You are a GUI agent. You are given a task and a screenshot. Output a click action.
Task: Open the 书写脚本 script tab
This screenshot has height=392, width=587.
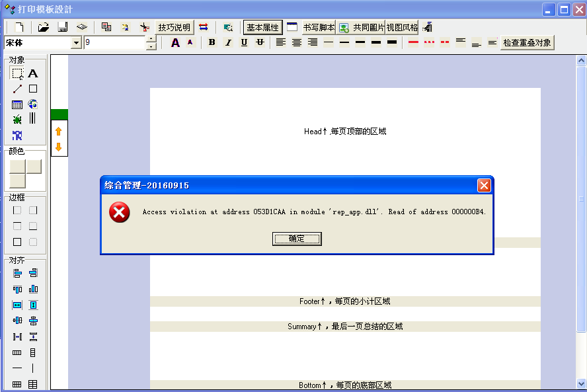pyautogui.click(x=319, y=28)
